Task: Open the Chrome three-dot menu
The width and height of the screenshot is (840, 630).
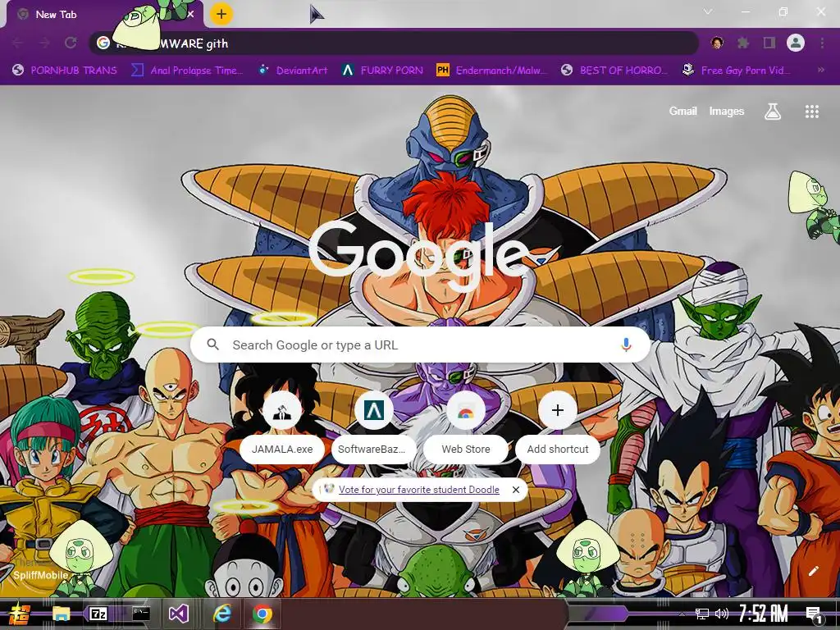Action: (x=822, y=43)
